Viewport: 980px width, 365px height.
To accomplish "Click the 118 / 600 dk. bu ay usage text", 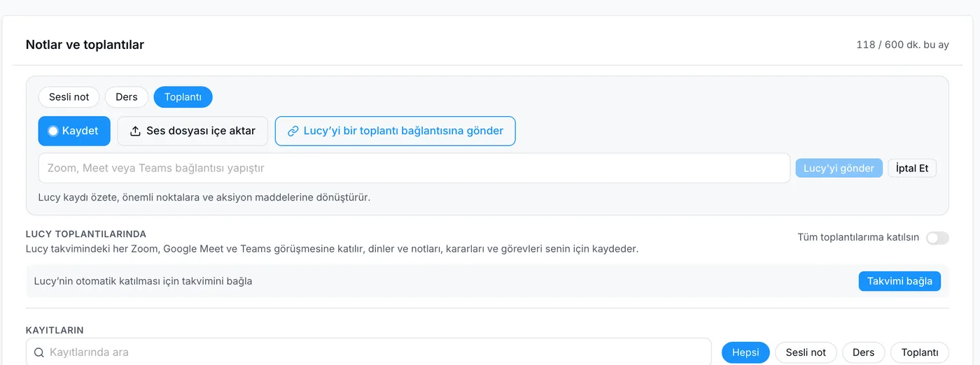I will click(902, 45).
